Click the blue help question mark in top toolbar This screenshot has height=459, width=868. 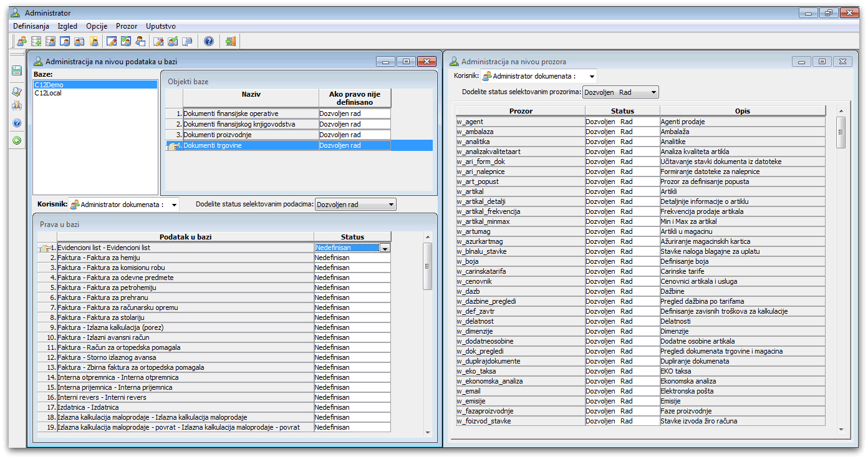click(x=209, y=42)
